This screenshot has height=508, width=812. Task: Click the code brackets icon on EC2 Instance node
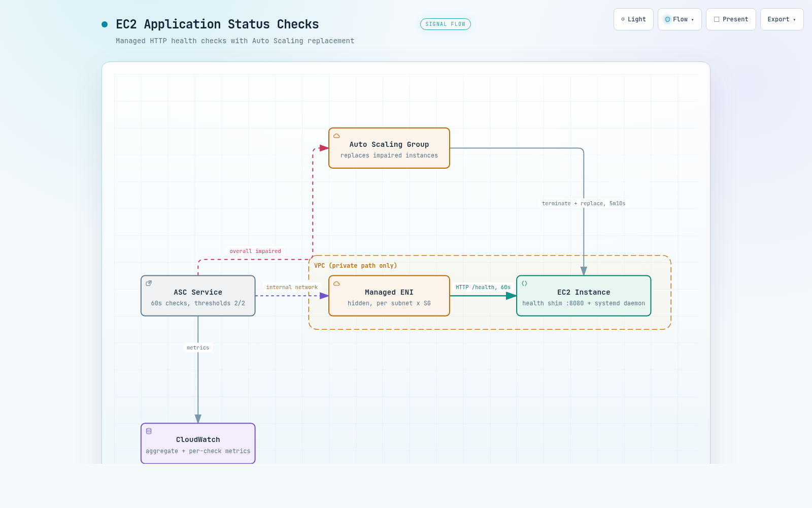point(524,283)
